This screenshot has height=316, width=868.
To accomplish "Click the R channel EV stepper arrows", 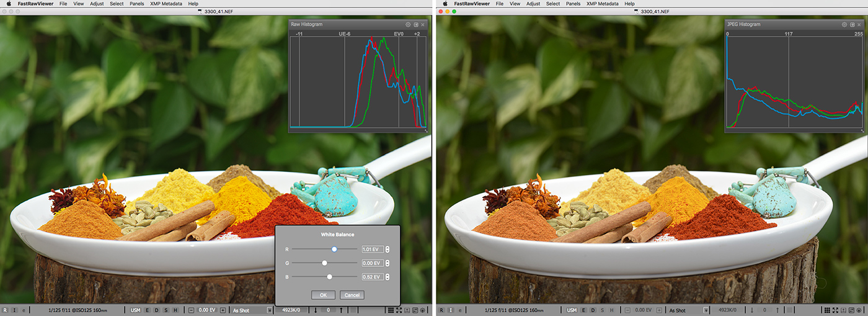I will (387, 249).
